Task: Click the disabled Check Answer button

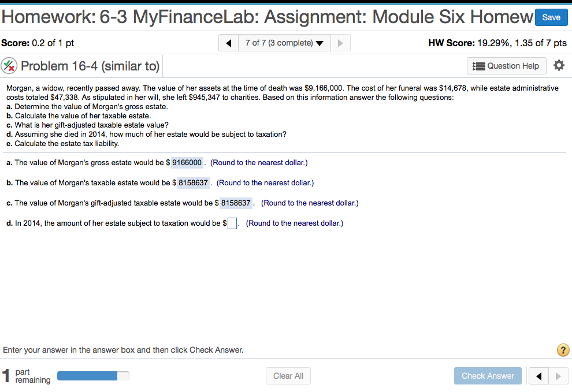Action: 488,375
